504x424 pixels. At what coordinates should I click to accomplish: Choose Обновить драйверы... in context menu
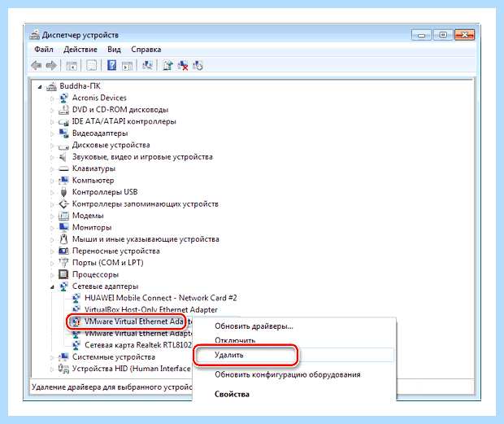[x=254, y=326]
